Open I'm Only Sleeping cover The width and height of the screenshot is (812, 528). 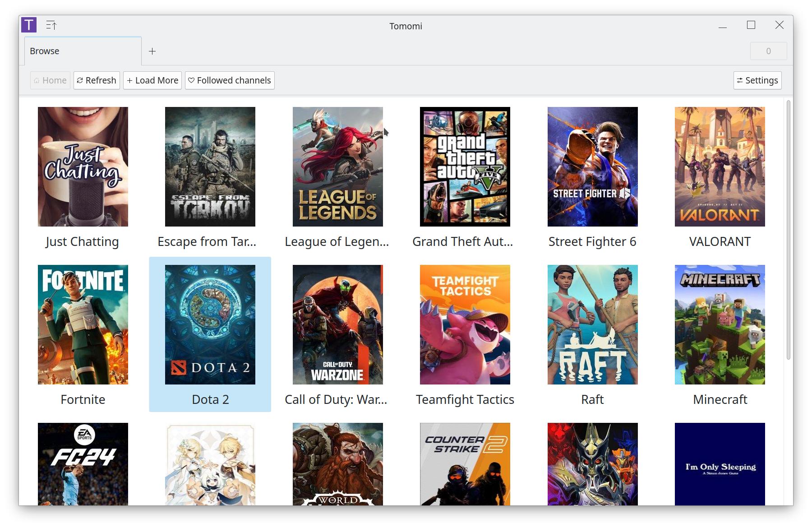point(720,464)
